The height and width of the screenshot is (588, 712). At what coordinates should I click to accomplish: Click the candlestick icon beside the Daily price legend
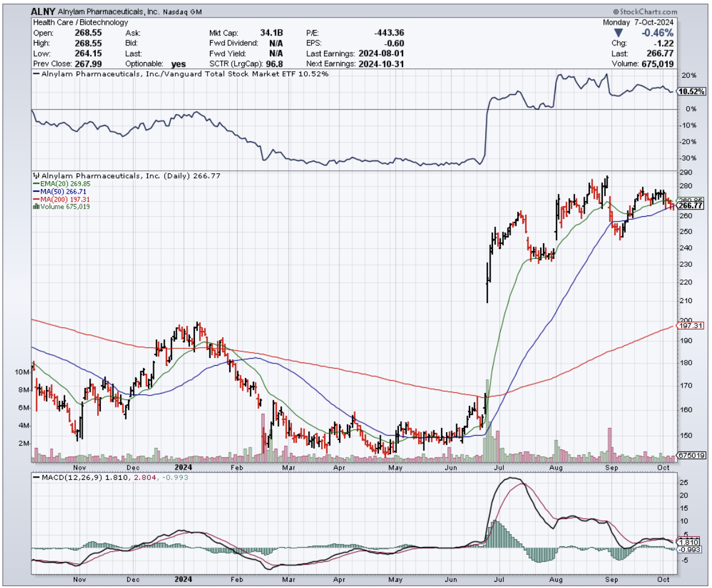pyautogui.click(x=35, y=176)
